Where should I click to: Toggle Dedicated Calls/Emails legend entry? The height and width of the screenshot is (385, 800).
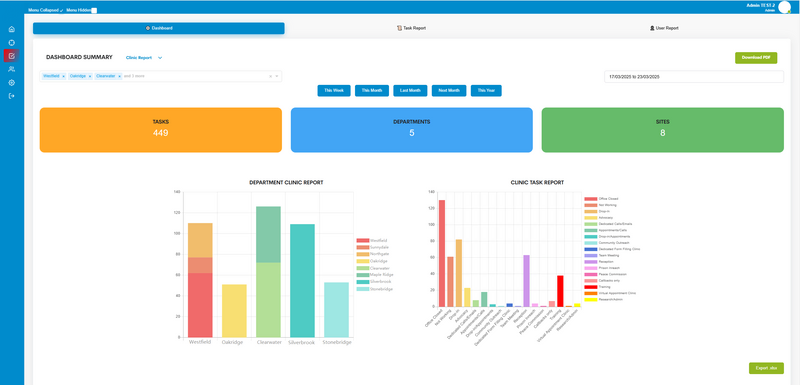609,224
